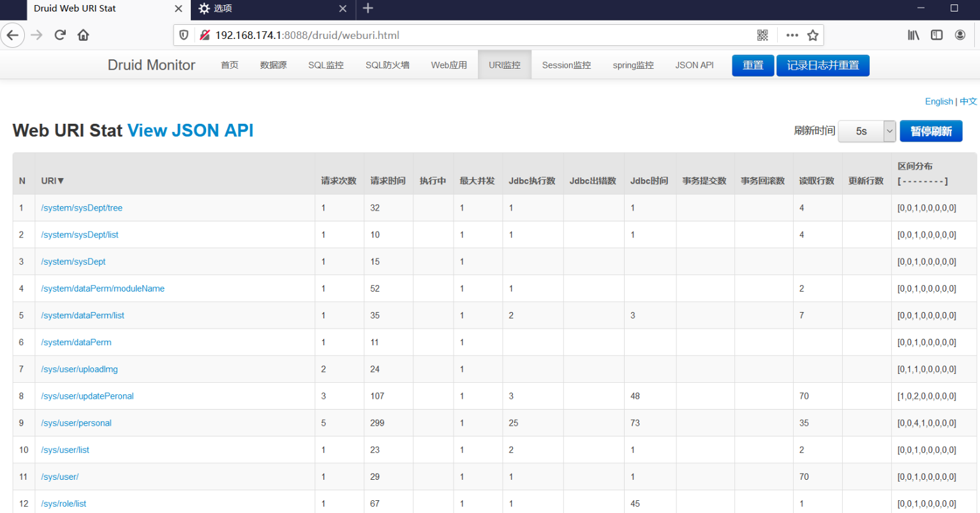Open /sys/role/list URI link
980x513 pixels.
click(x=64, y=503)
